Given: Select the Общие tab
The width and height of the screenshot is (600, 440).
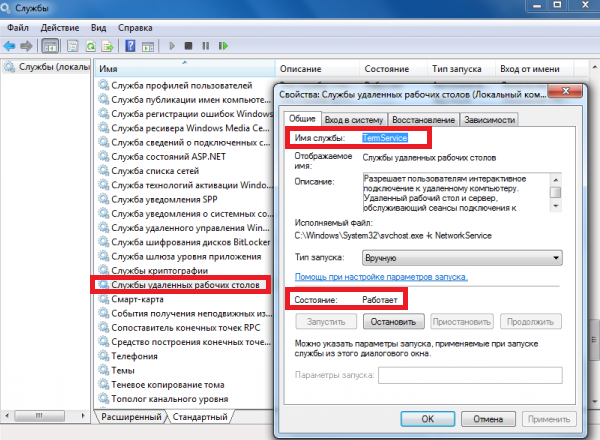Looking at the screenshot, I should point(302,119).
